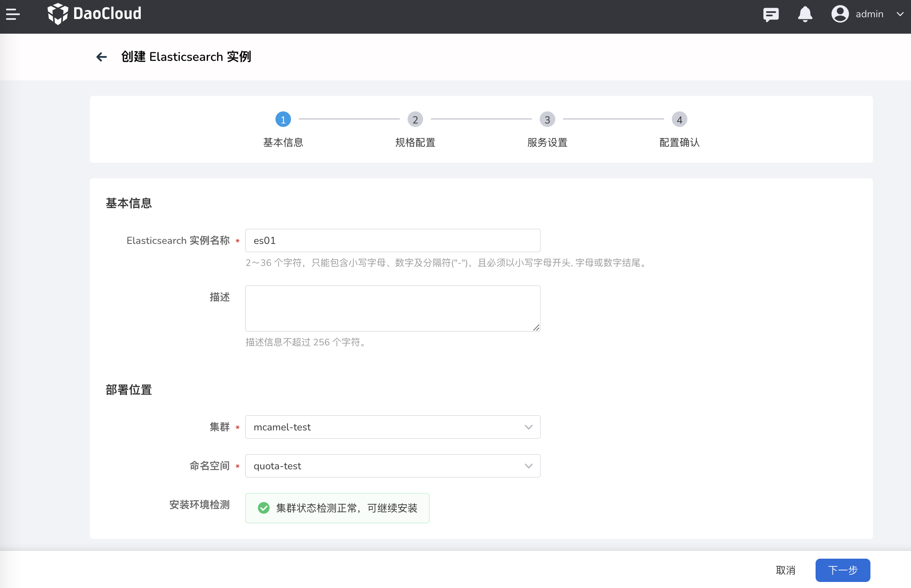Select step 2 规格配置 circle
911x588 pixels.
415,120
